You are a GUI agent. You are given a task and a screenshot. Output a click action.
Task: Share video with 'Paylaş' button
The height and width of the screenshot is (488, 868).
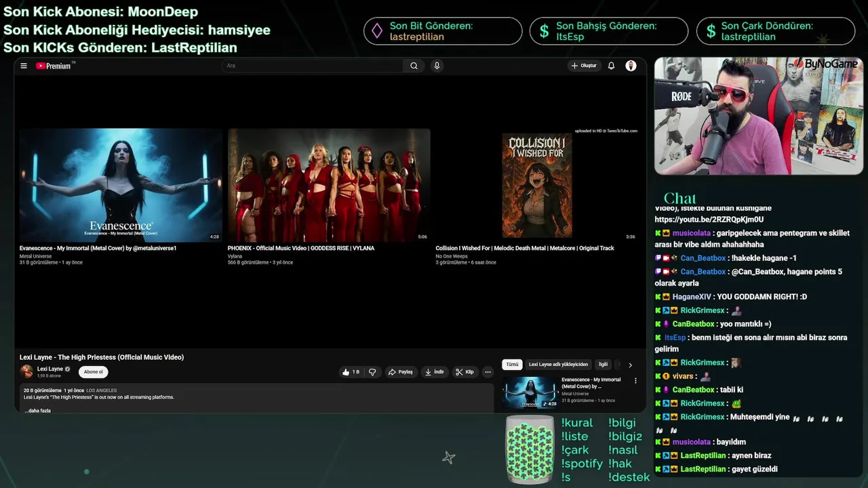[400, 372]
